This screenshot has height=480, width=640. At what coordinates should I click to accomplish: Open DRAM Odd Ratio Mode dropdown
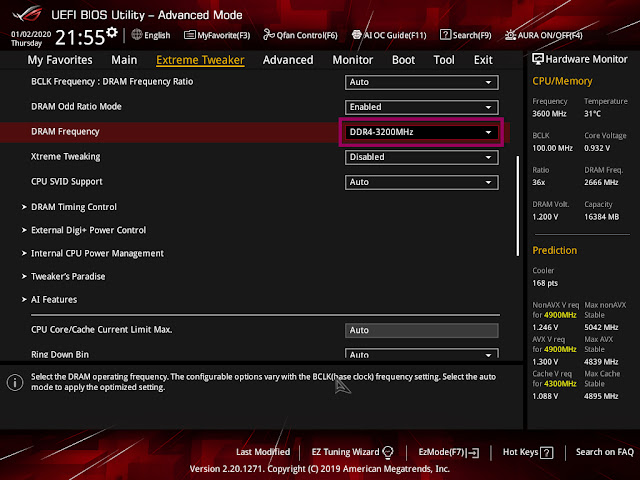421,107
